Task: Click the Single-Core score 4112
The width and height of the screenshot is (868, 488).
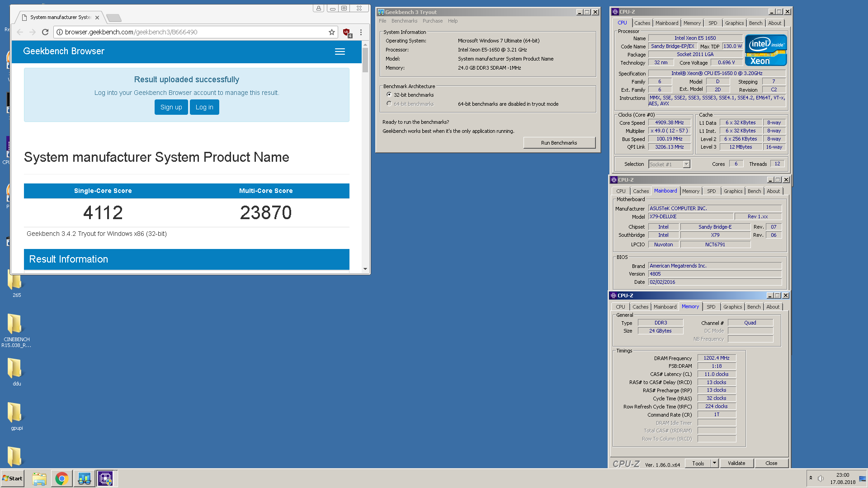Action: [x=103, y=213]
